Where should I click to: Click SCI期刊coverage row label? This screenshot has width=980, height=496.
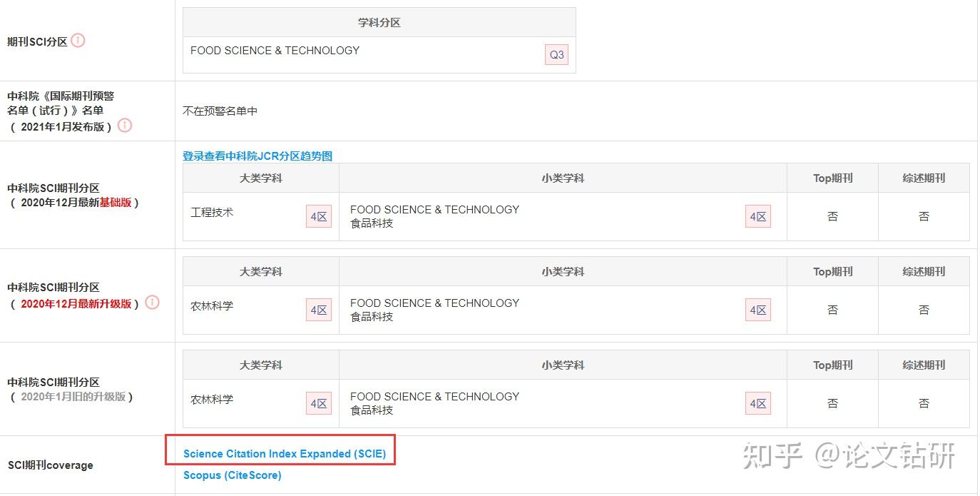pyautogui.click(x=51, y=465)
